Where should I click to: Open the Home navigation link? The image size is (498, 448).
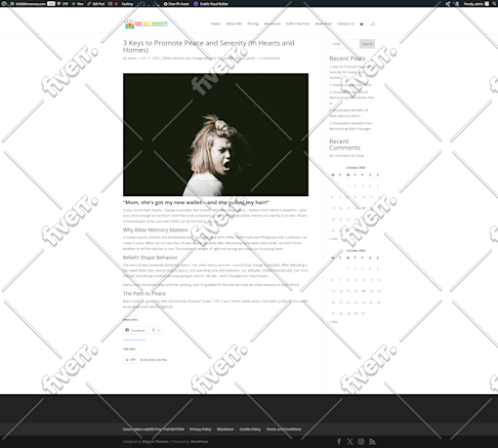[x=216, y=23]
